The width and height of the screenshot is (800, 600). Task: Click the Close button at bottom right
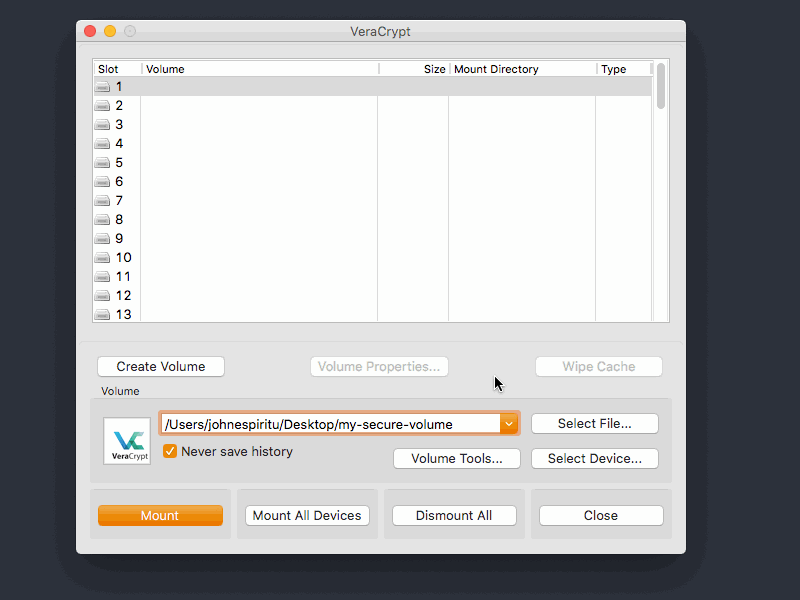point(601,515)
